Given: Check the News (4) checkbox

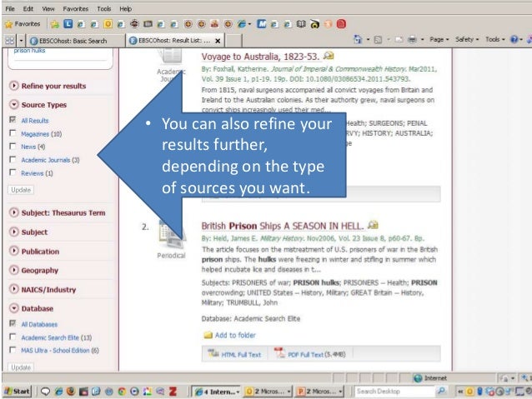Looking at the screenshot, I should (x=13, y=146).
